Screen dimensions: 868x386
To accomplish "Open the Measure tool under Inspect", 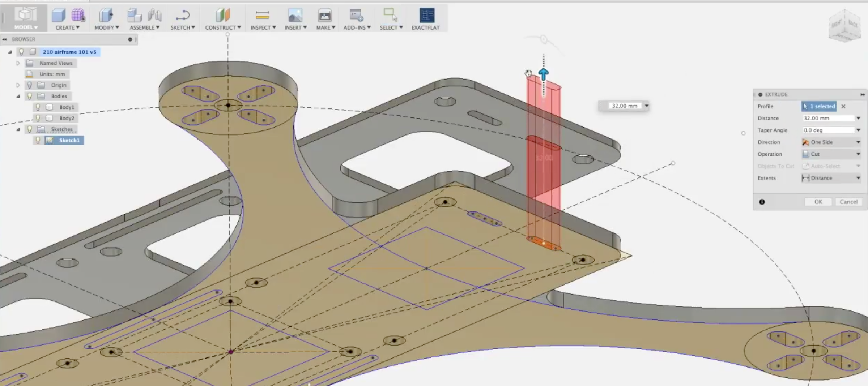I will (262, 14).
